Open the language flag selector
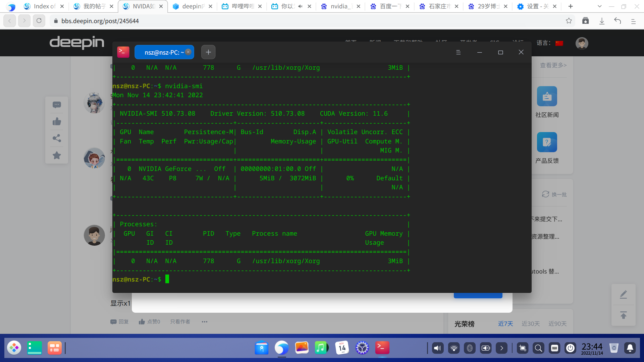Viewport: 644px width, 362px height. [x=559, y=43]
